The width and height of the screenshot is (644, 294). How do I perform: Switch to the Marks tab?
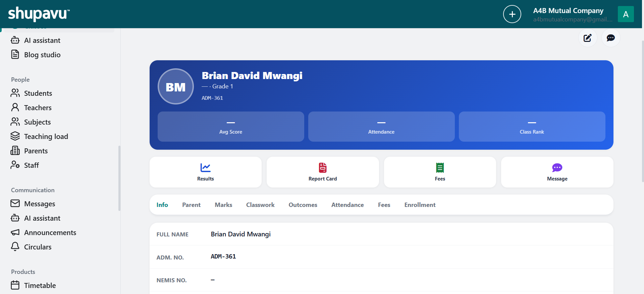pyautogui.click(x=223, y=205)
